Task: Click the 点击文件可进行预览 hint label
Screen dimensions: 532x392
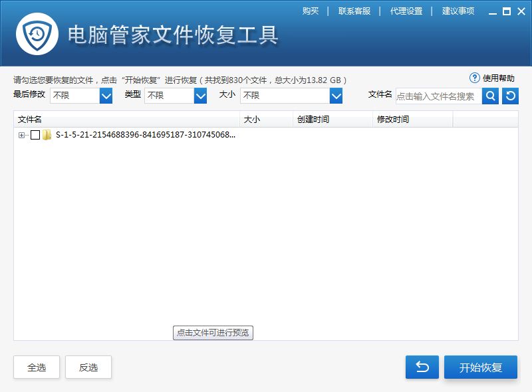Action: pos(213,333)
